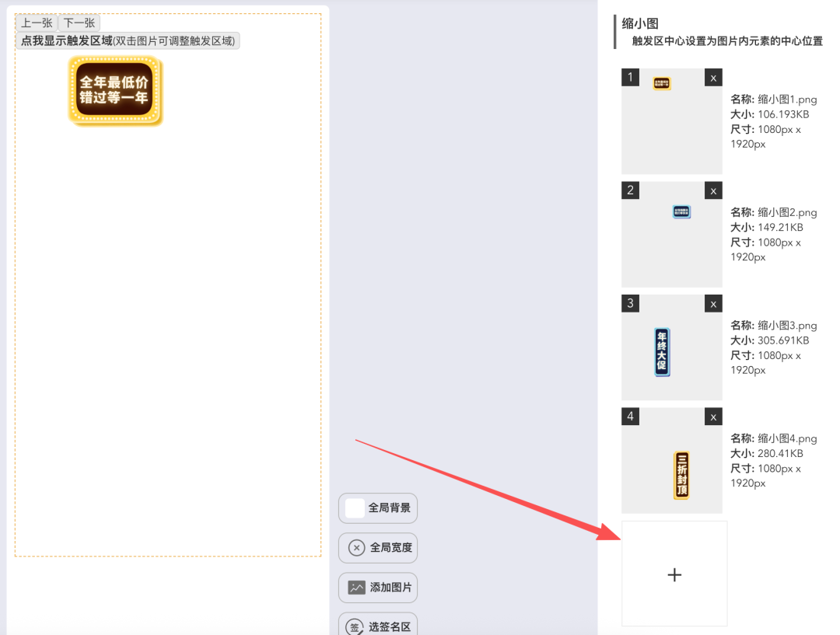Click the number 1 badge on the first thumbnail
Image resolution: width=840 pixels, height=635 pixels.
630,77
